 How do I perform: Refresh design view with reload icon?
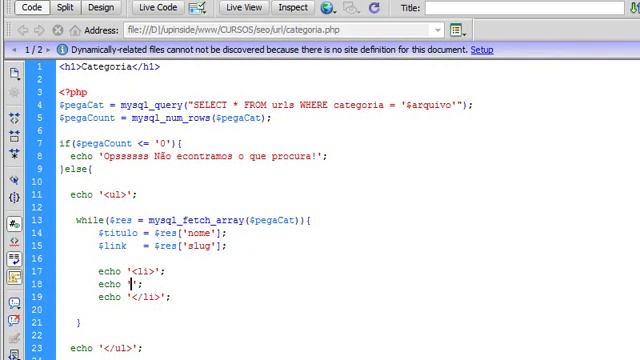(374, 8)
